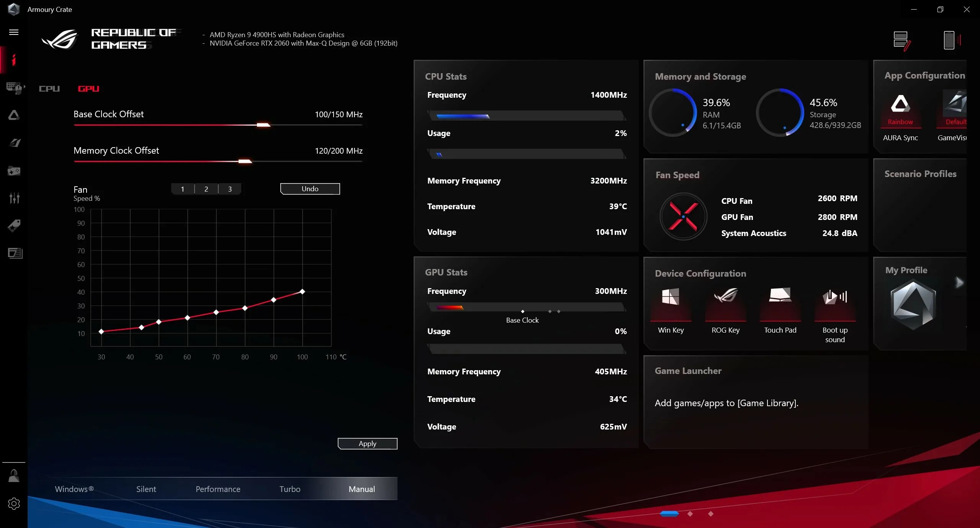This screenshot has height=528, width=980.
Task: Switch to the CPU tab
Action: (x=49, y=89)
